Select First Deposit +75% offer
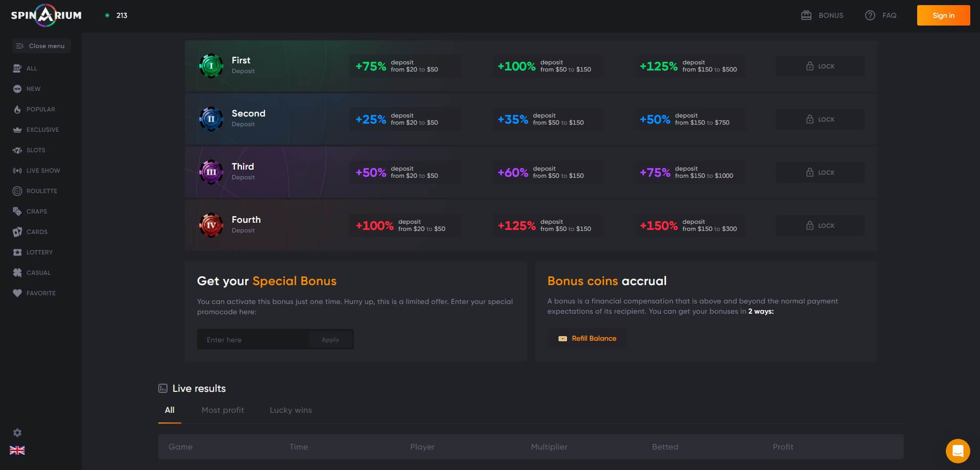 405,66
